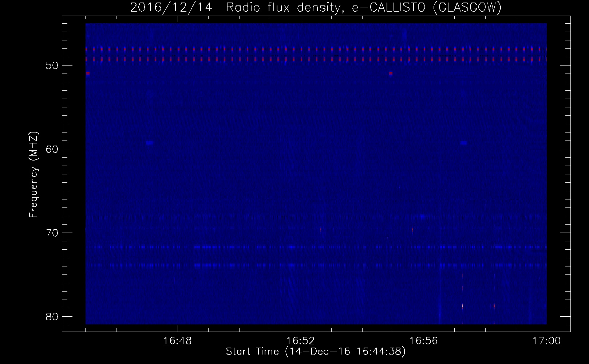Viewport: 589px width, 364px height.
Task: Click the red burst near 79 MHz around 16:57
Action: [x=462, y=306]
